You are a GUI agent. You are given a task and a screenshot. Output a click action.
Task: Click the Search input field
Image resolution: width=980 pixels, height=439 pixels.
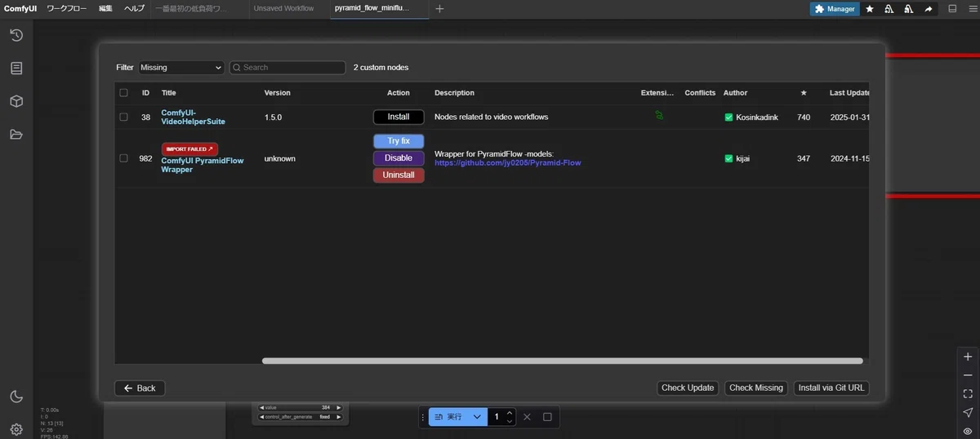pos(287,68)
